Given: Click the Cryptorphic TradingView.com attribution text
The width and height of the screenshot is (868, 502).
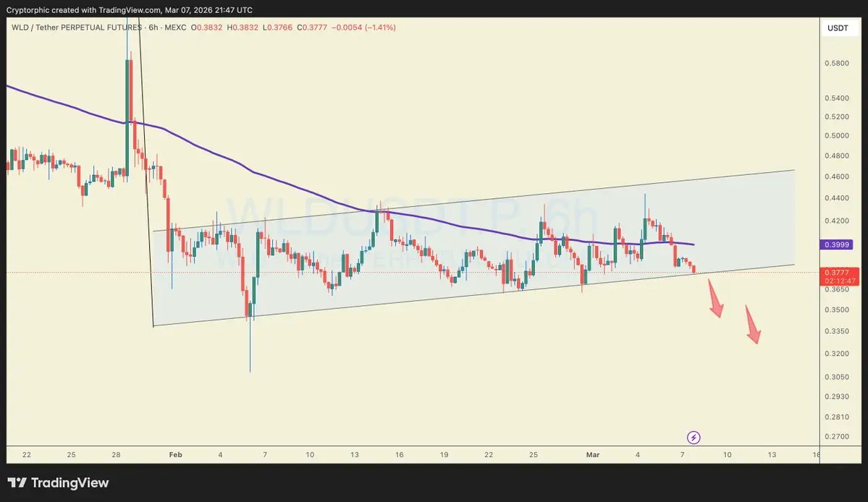Looking at the screenshot, I should pyautogui.click(x=130, y=10).
